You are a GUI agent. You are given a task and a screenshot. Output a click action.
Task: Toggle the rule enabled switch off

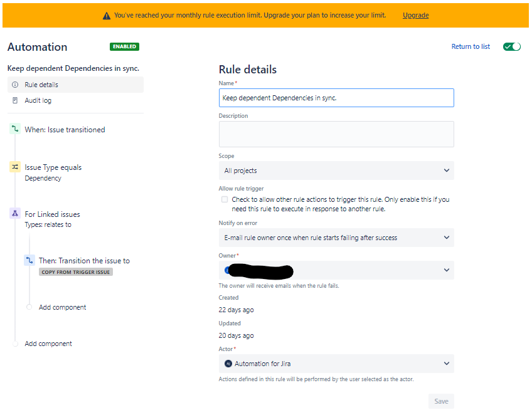[x=512, y=46]
